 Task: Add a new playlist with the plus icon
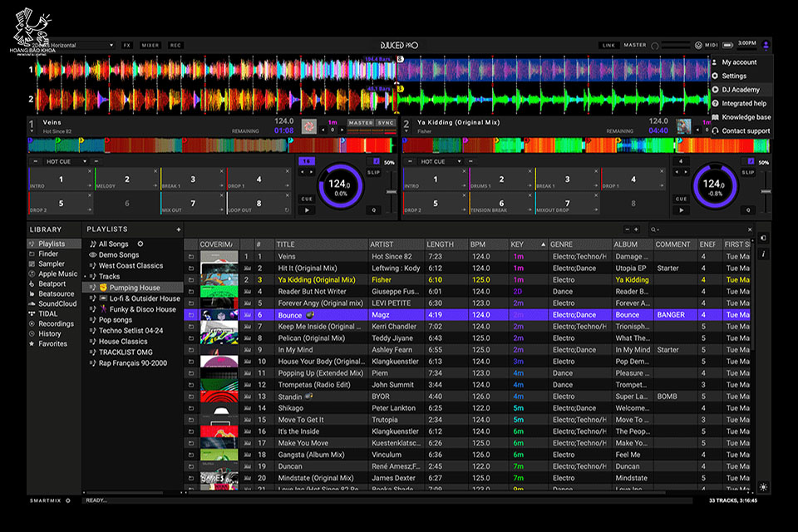point(179,229)
